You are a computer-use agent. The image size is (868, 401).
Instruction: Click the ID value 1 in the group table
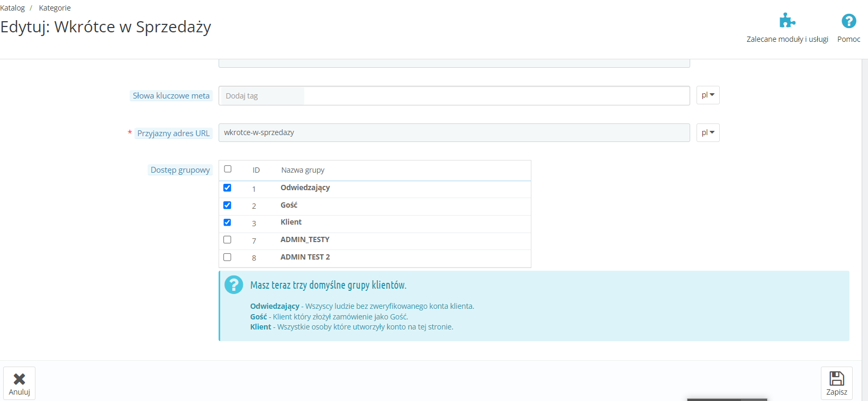pos(254,189)
